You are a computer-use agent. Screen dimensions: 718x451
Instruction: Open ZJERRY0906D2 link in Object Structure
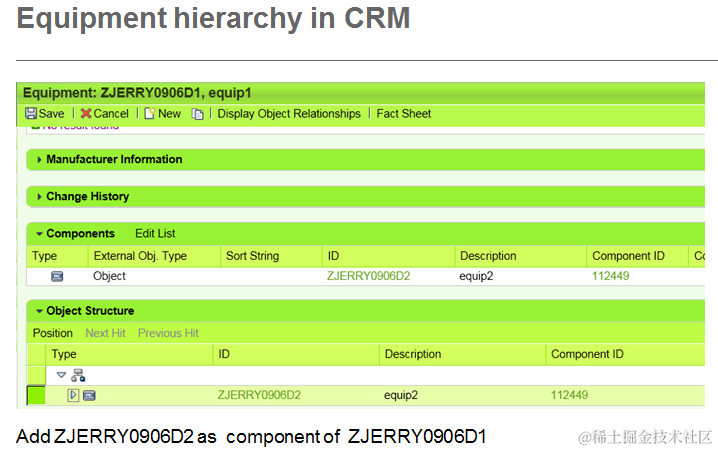(x=259, y=395)
